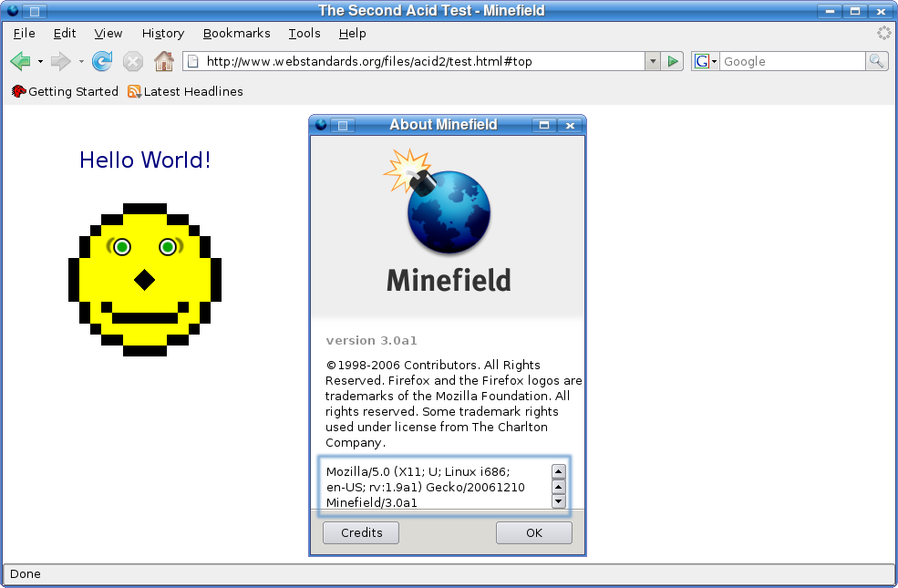Image resolution: width=898 pixels, height=588 pixels.
Task: Open the Help menu
Action: click(x=352, y=33)
